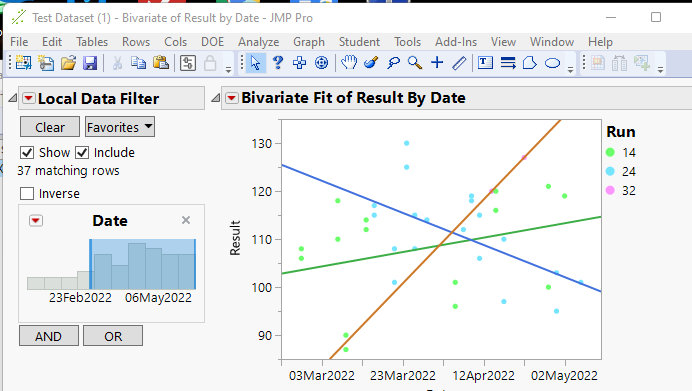Uncheck the Include checkbox
692x391 pixels.
[x=82, y=153]
